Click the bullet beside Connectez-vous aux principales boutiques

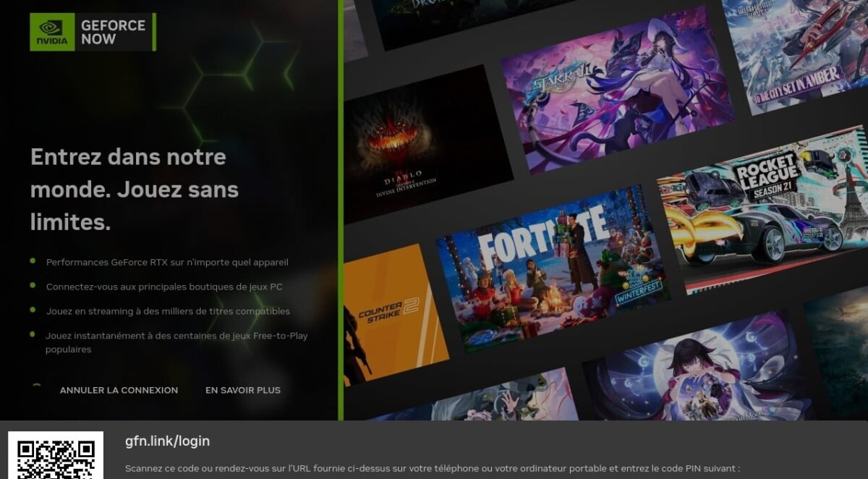pyautogui.click(x=33, y=286)
